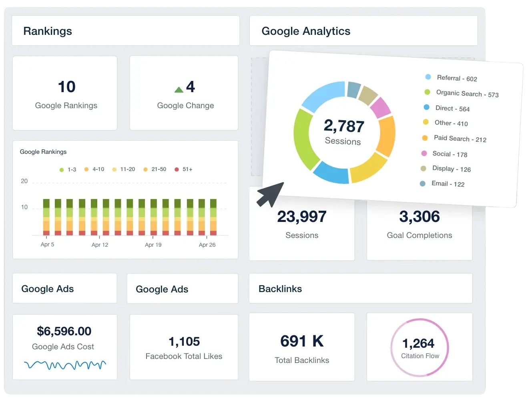Click the Social legend pink dot
The height and width of the screenshot is (399, 532).
click(424, 153)
